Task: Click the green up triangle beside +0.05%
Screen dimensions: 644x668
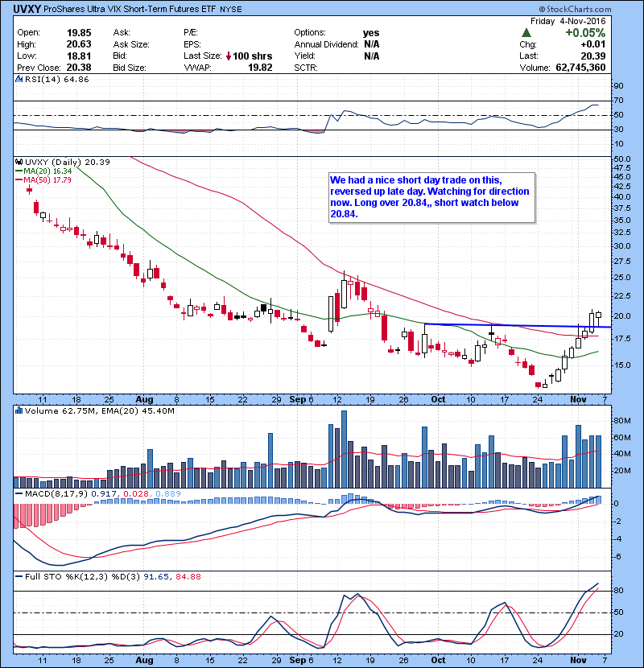Action: 526,33
